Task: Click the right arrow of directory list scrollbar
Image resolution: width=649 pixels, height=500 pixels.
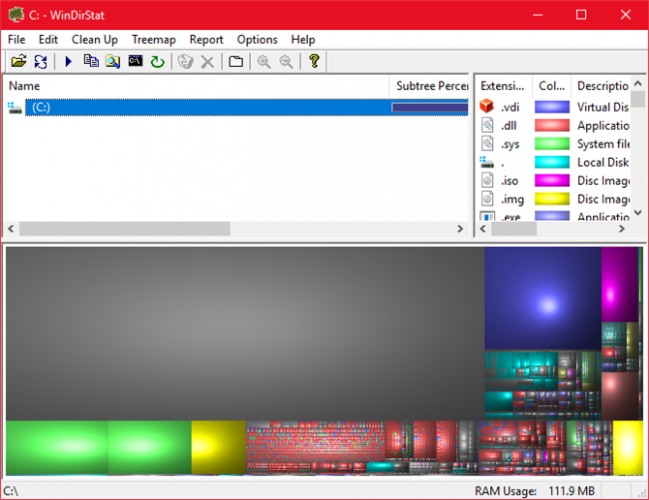Action: click(460, 228)
